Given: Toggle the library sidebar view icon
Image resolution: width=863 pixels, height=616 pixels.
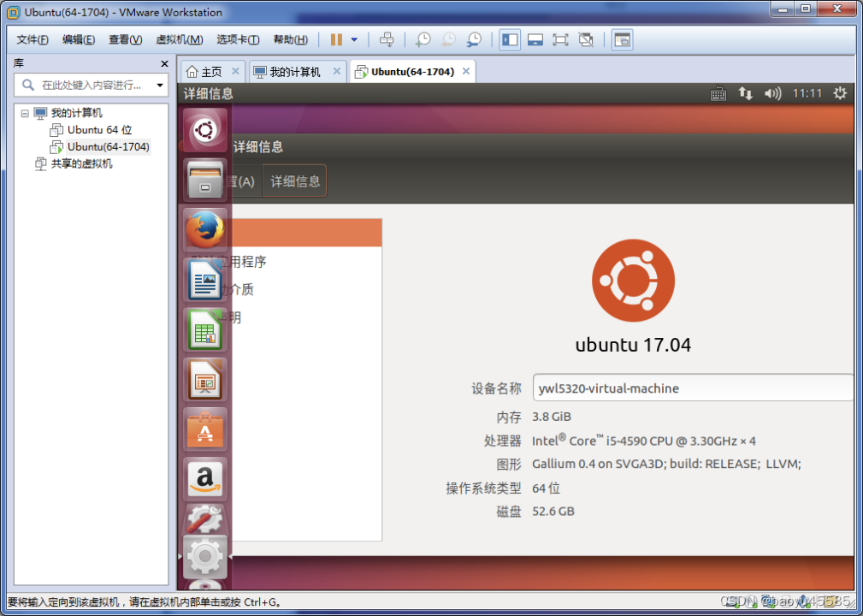Looking at the screenshot, I should 510,39.
